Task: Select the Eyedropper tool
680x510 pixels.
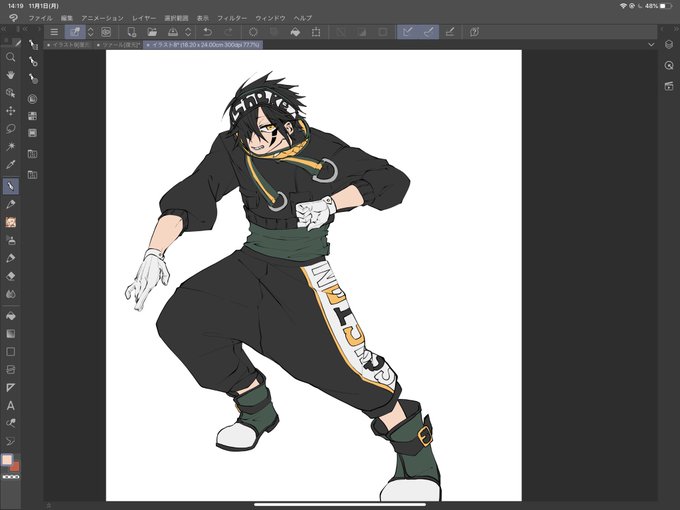Action: pos(10,164)
